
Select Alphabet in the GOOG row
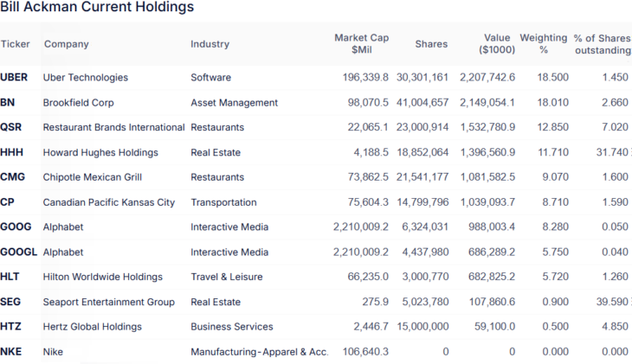tap(63, 227)
